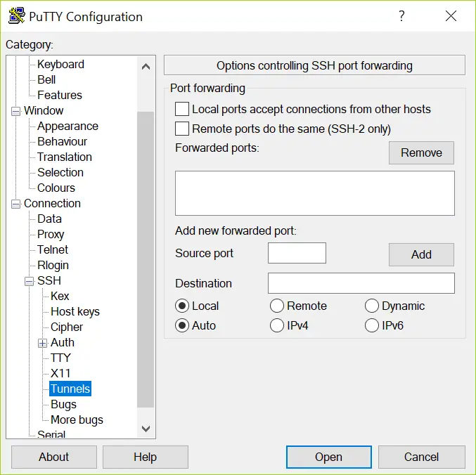Collapse the Window tree node
Image resolution: width=476 pixels, height=475 pixels.
[x=15, y=111]
